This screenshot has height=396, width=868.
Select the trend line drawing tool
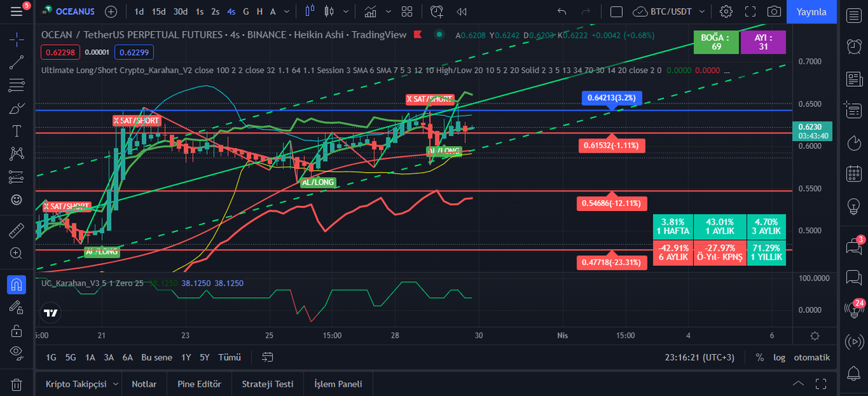click(17, 62)
